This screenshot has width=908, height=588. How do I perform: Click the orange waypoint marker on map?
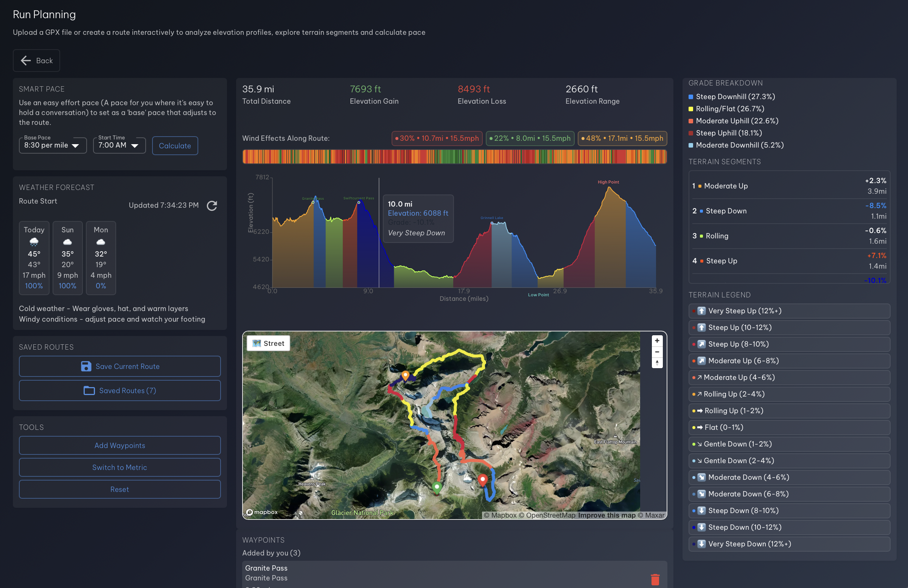pyautogui.click(x=405, y=375)
